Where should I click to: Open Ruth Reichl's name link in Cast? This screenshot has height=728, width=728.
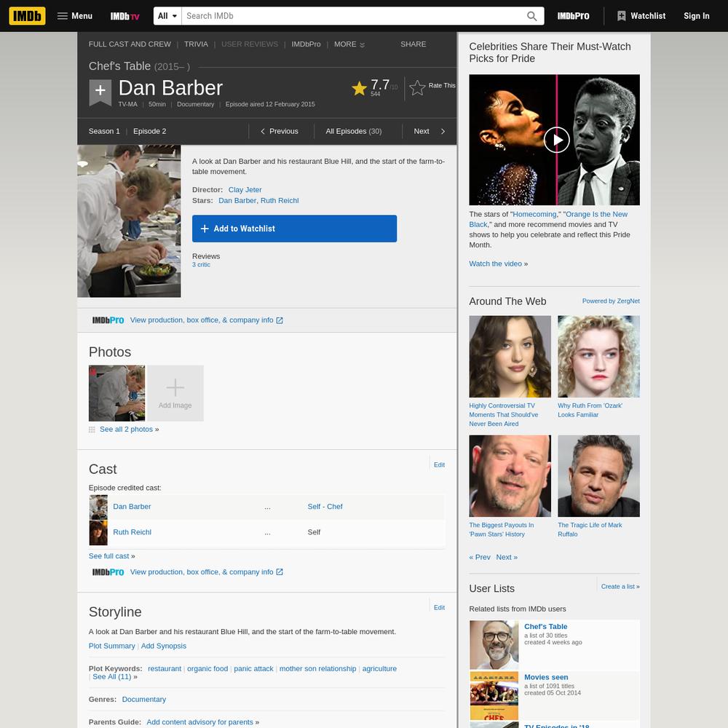pyautogui.click(x=132, y=532)
